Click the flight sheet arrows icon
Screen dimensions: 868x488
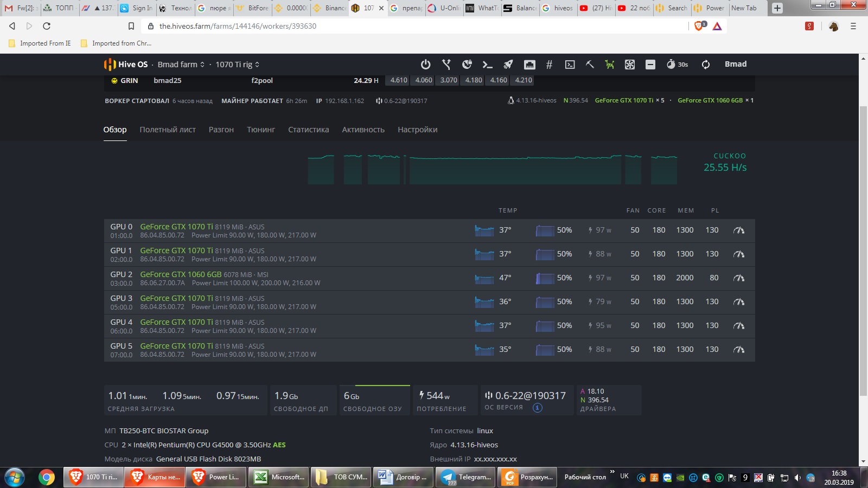446,65
